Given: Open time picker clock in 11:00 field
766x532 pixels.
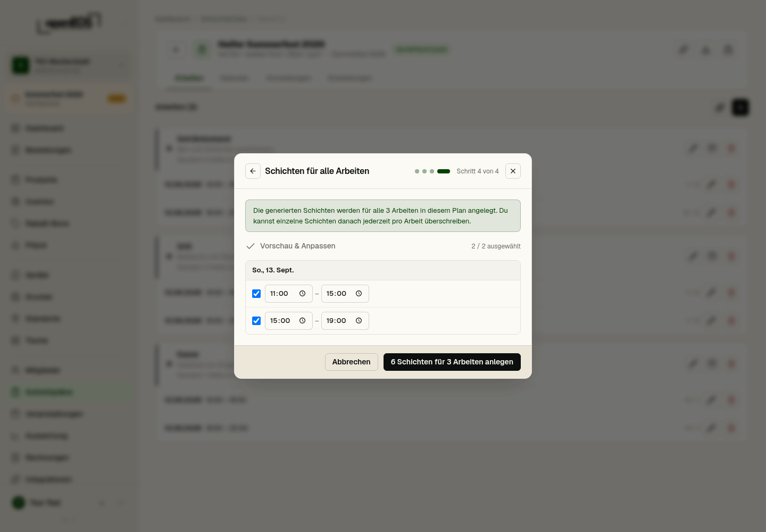Looking at the screenshot, I should [x=302, y=294].
